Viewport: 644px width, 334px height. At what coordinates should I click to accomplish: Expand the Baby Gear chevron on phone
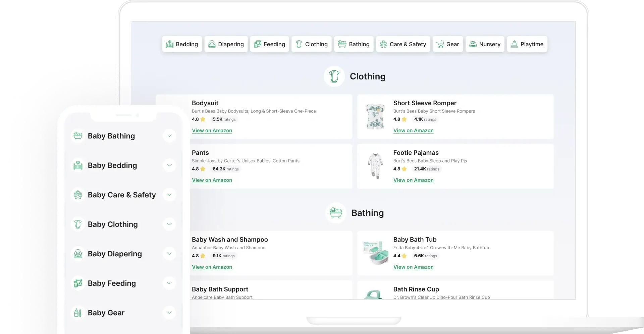[x=169, y=313]
